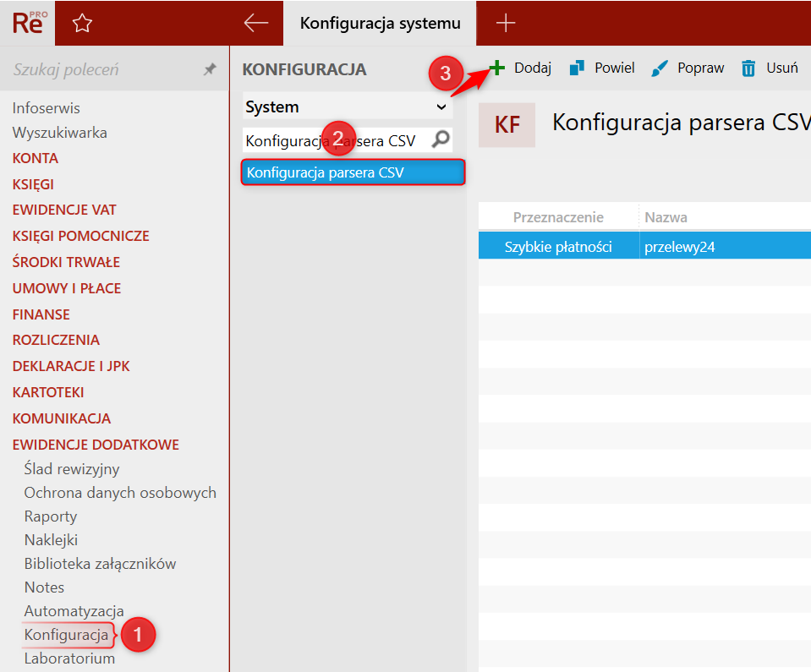This screenshot has width=811, height=672.
Task: Click the green plus Dodaj icon
Action: pos(496,68)
